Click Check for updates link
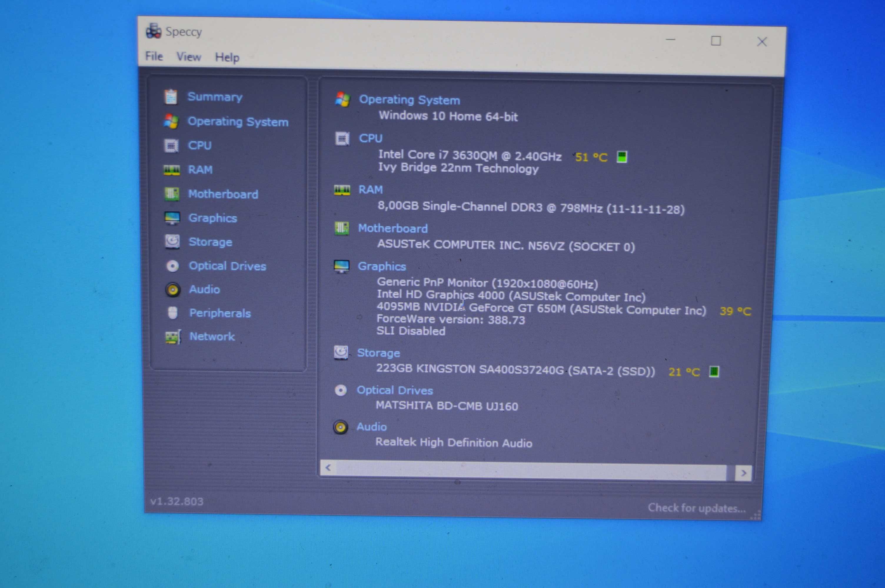 coord(697,508)
